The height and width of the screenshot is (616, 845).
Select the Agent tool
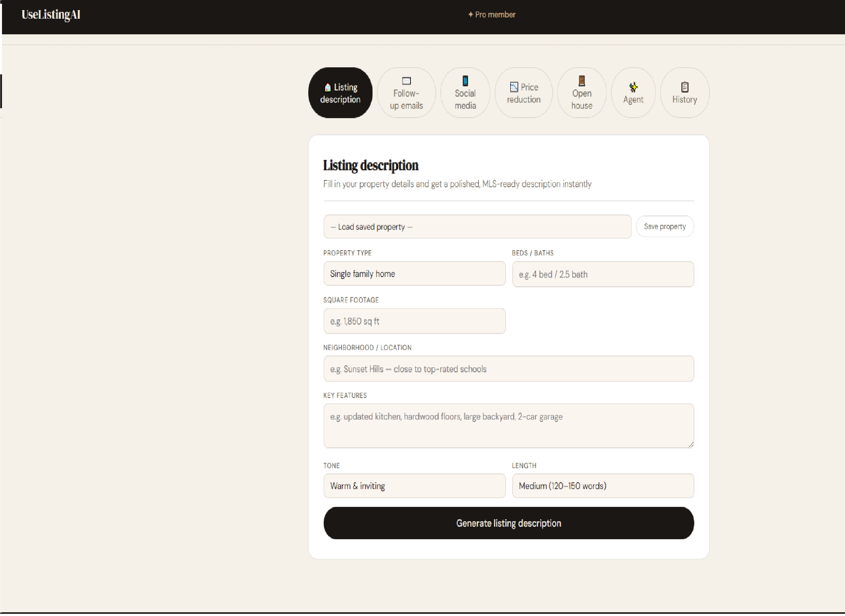click(x=633, y=92)
